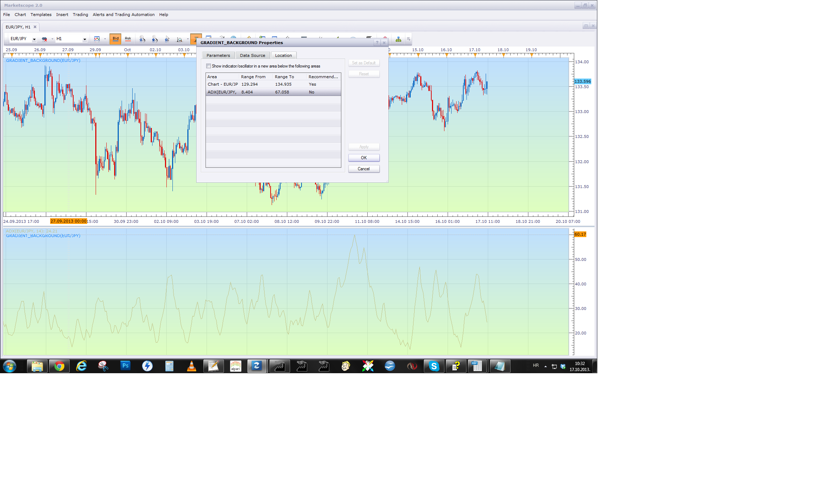
Task: Cancel the GRADIENT_BACKGROUND Properties dialog
Action: pyautogui.click(x=364, y=169)
